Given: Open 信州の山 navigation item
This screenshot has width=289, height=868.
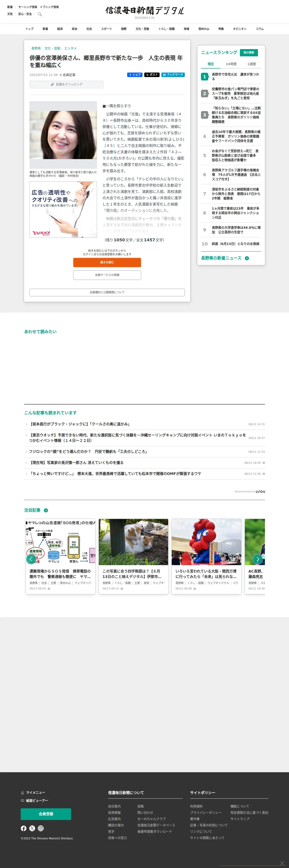Looking at the screenshot, I should (x=203, y=29).
